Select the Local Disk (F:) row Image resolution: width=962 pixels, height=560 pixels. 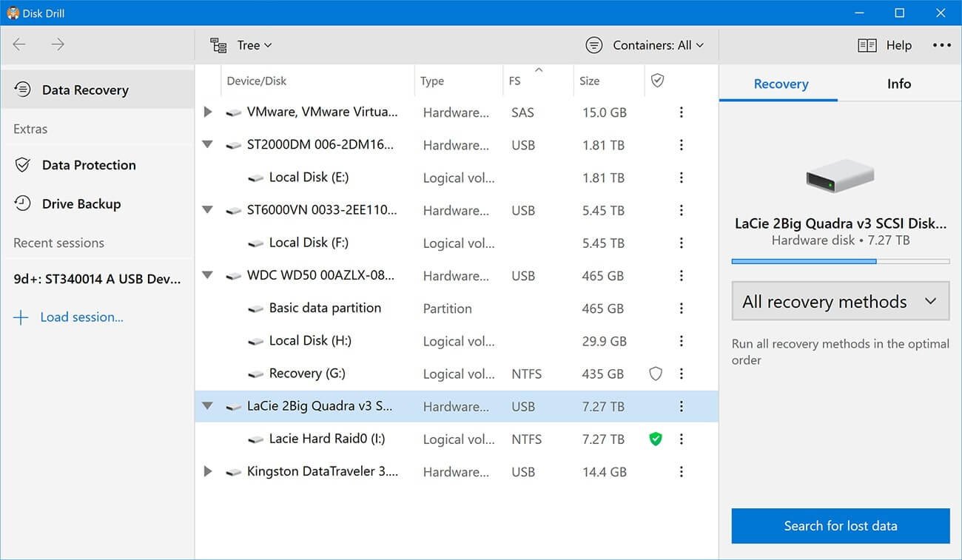point(456,243)
